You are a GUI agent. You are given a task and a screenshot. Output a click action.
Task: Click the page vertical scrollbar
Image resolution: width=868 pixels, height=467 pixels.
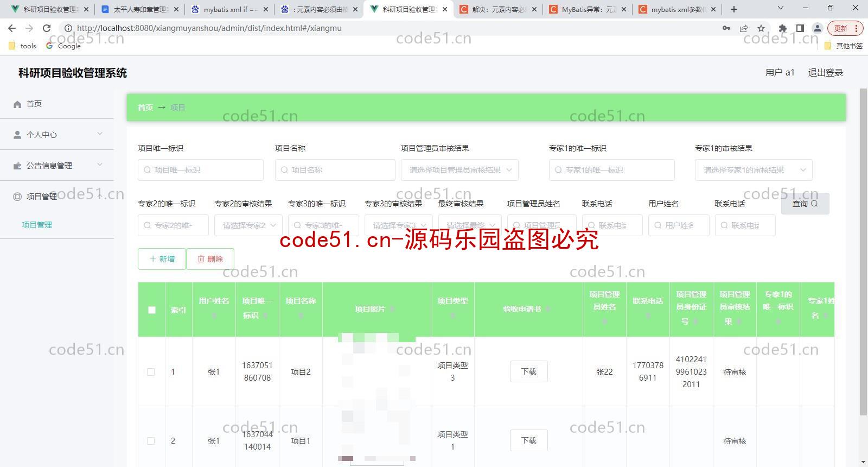tap(863, 253)
